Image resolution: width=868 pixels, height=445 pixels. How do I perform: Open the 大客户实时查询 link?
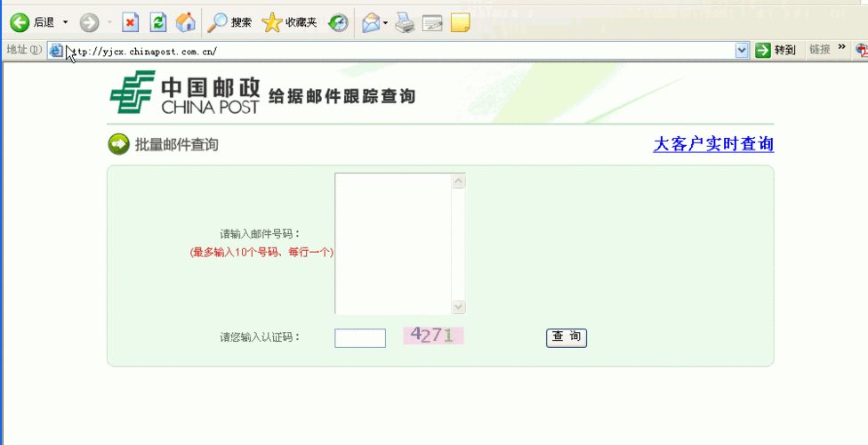(x=713, y=144)
